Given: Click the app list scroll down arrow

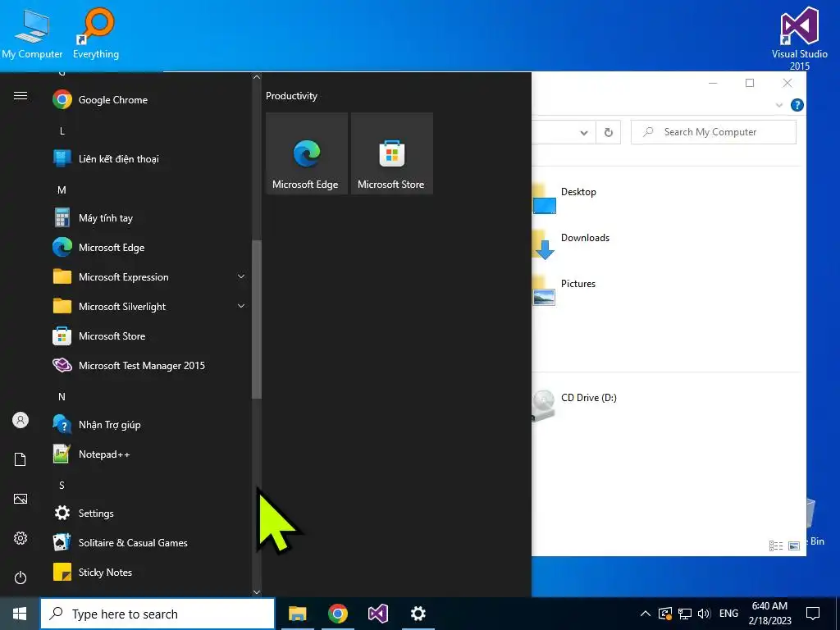Looking at the screenshot, I should [257, 592].
